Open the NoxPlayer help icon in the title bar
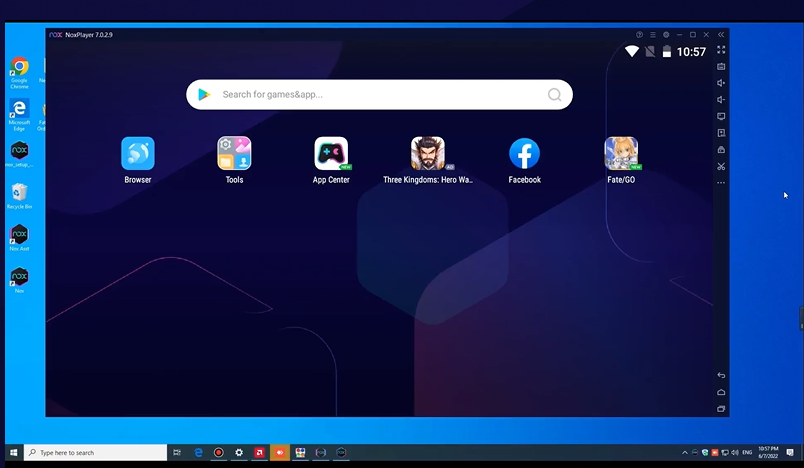This screenshot has width=804, height=468. point(639,34)
